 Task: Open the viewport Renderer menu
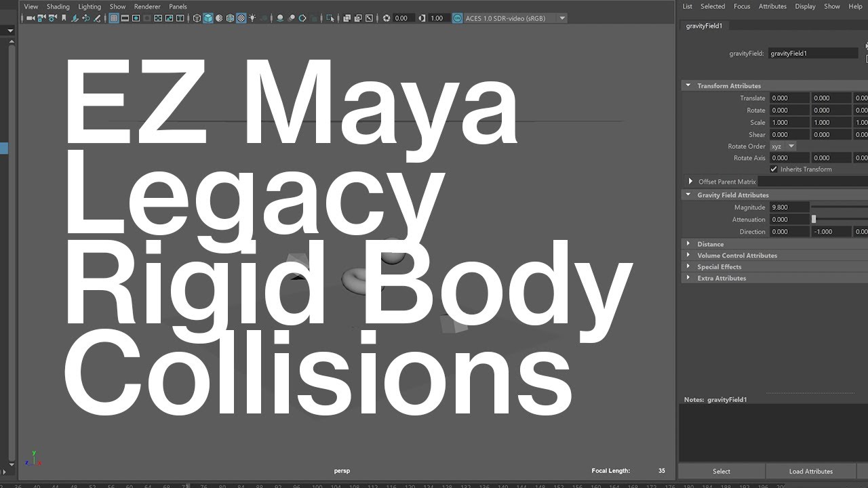[x=147, y=7]
